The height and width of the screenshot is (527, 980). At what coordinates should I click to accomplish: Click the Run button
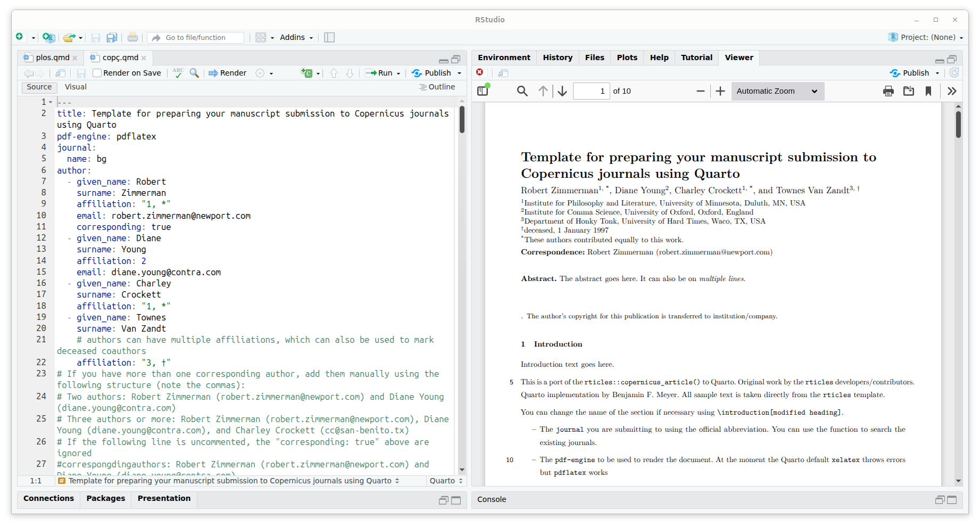click(379, 73)
